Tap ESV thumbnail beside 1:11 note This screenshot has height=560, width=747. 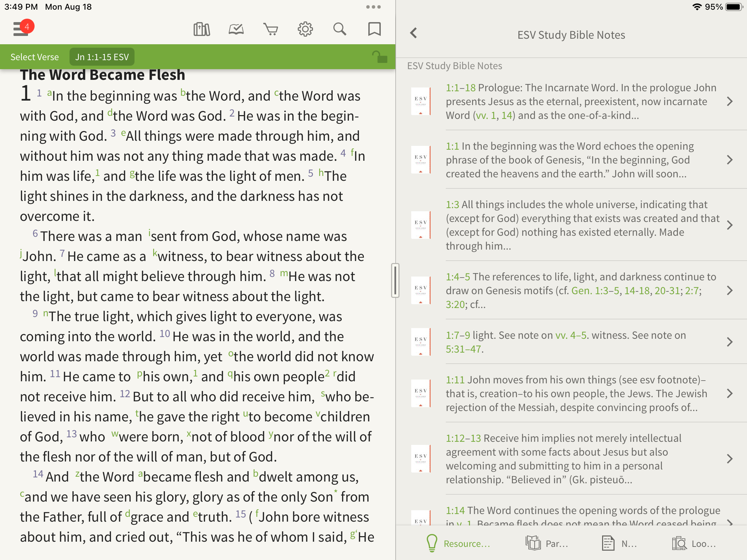(x=421, y=393)
